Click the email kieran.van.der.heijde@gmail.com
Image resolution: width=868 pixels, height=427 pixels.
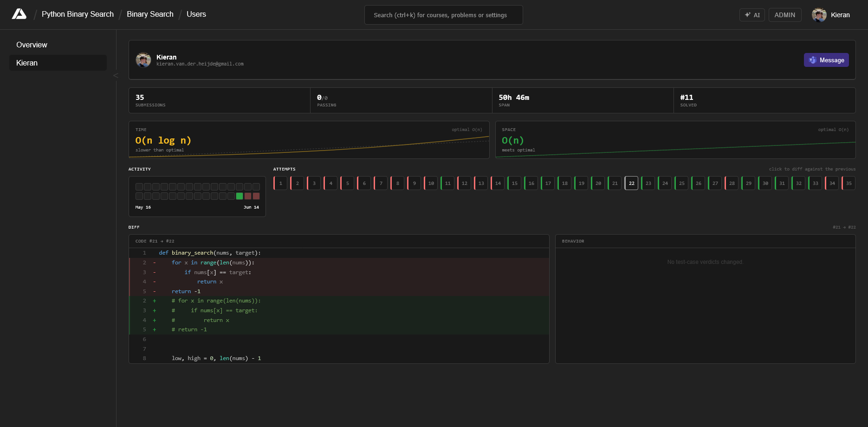(200, 64)
